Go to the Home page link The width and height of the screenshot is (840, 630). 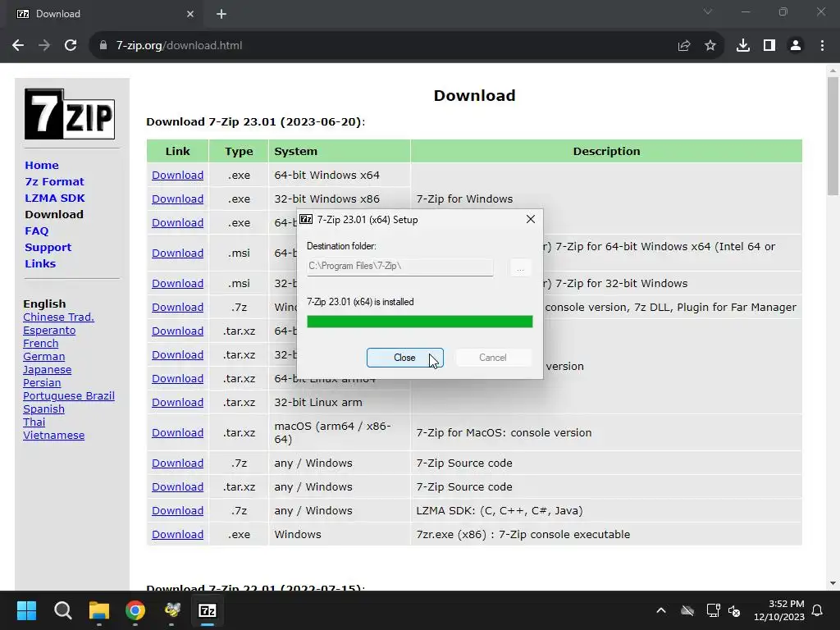pyautogui.click(x=42, y=165)
